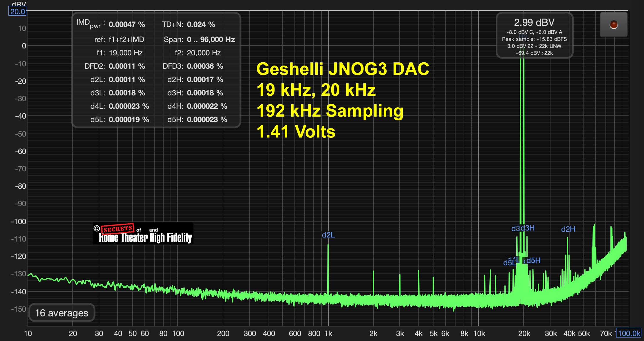
Task: Click the d5L 0.000019 % value
Action: 129,119
